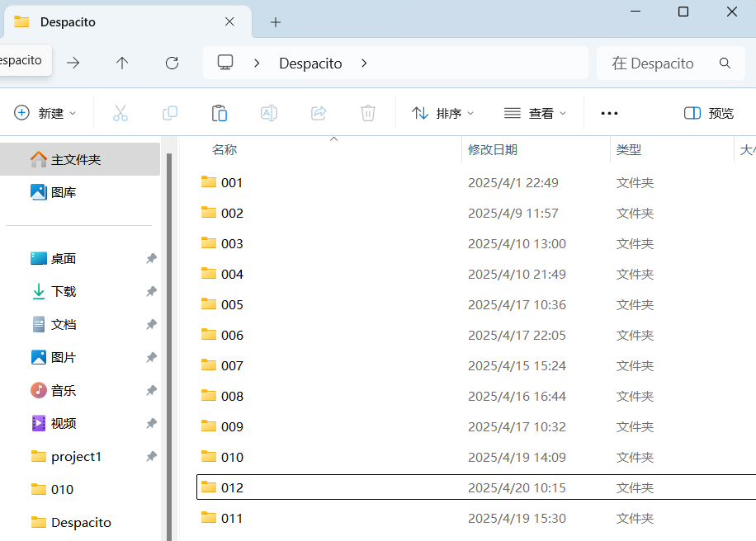Share the selected folder via share icon

tap(319, 113)
